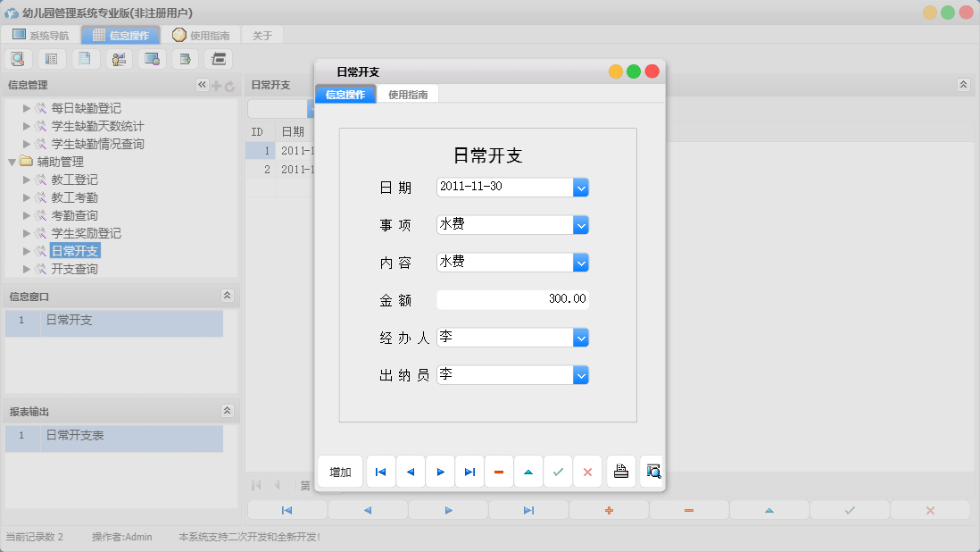
Task: Select the search preview toolbar icon
Action: (19, 58)
